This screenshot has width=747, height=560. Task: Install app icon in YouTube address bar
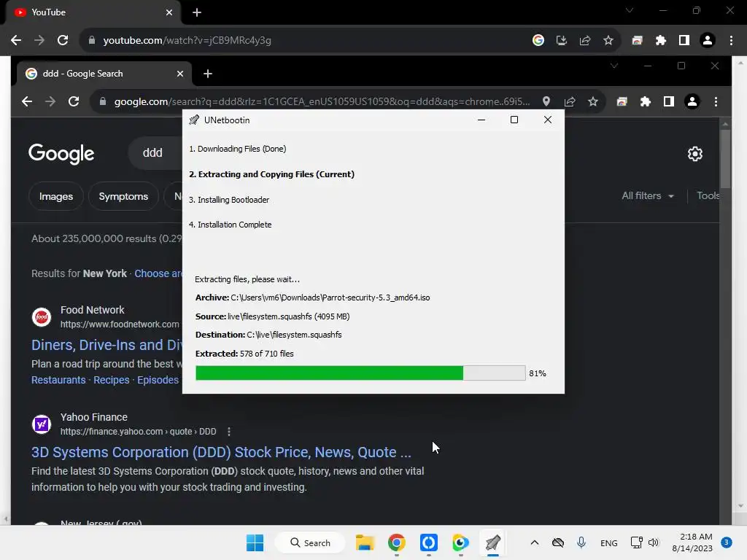click(x=561, y=41)
